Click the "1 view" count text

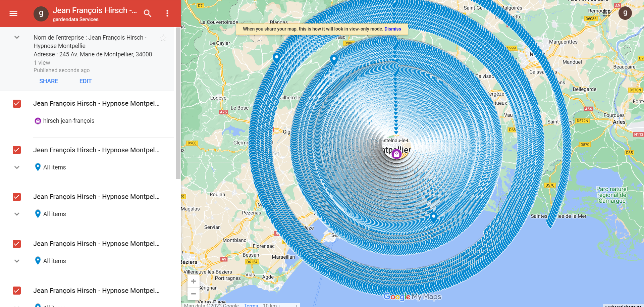coord(42,63)
